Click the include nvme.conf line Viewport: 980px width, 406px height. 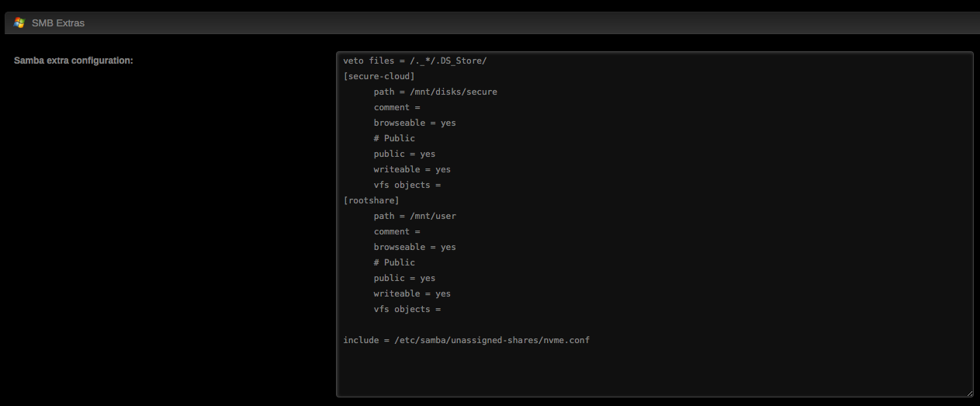466,340
